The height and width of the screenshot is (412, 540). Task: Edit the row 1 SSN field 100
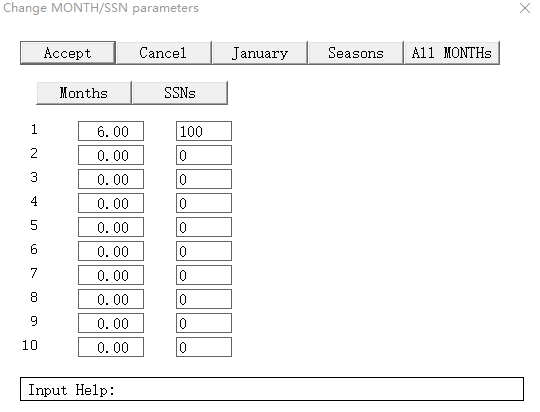tap(204, 131)
